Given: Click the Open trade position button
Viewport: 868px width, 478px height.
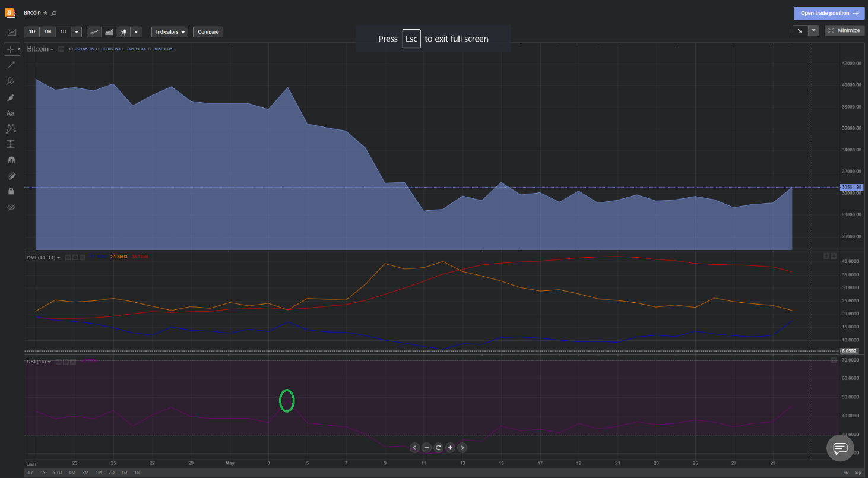Looking at the screenshot, I should tap(829, 13).
